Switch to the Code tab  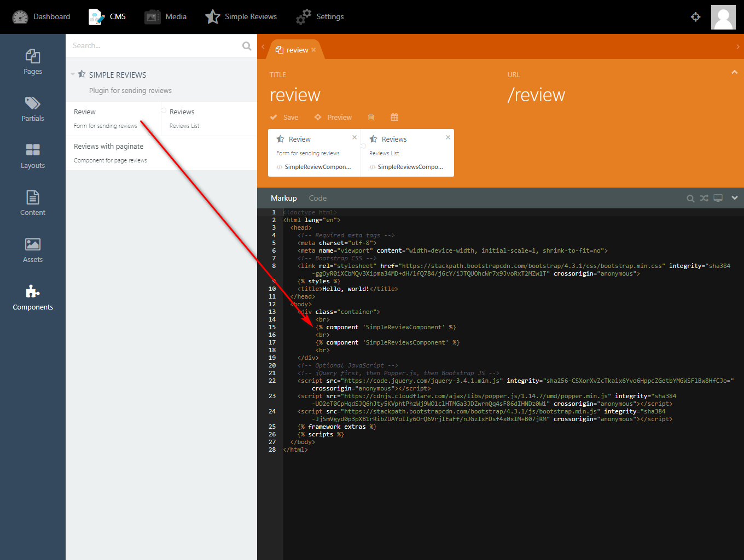[318, 198]
